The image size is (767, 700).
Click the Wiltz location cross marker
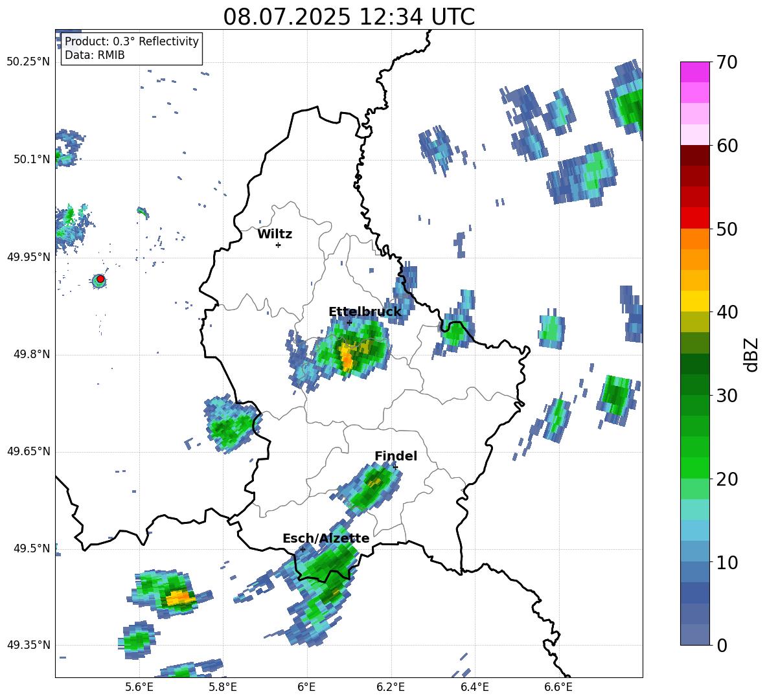coord(279,245)
